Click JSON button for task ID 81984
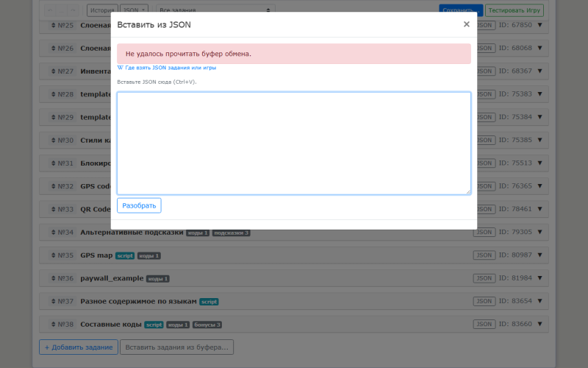The image size is (588, 368). click(484, 278)
